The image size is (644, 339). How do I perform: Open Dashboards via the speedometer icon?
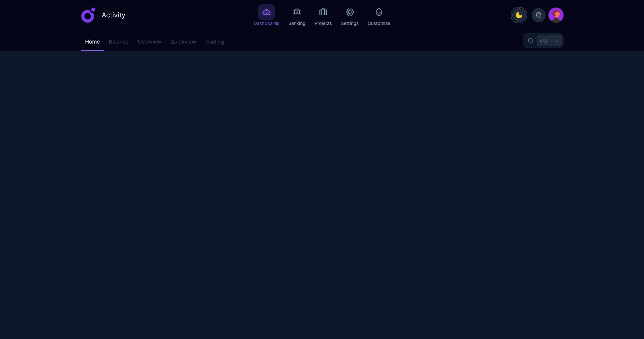coord(266,12)
